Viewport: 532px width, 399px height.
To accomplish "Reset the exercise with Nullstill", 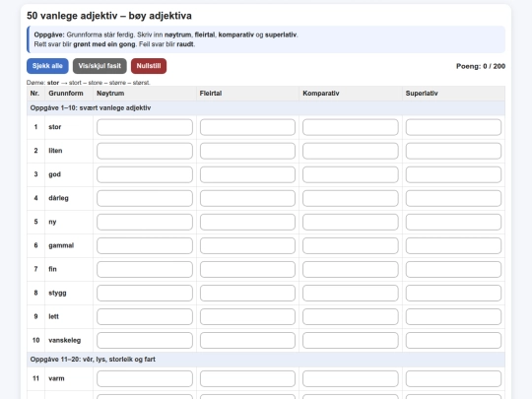I will point(149,66).
